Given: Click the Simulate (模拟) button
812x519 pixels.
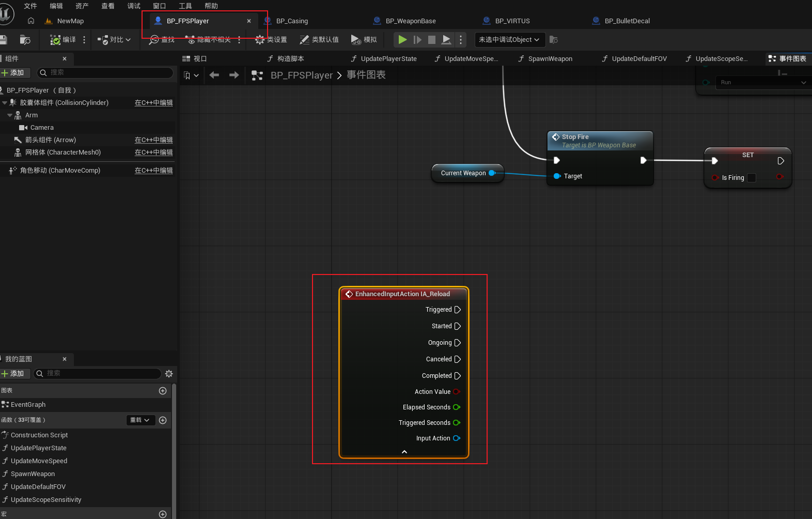Looking at the screenshot, I should 364,40.
